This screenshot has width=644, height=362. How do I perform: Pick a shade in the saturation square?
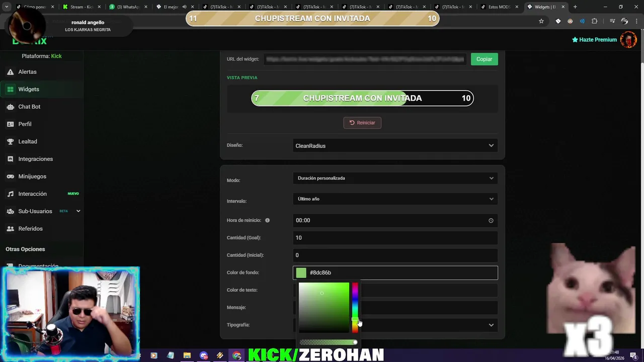point(324,307)
